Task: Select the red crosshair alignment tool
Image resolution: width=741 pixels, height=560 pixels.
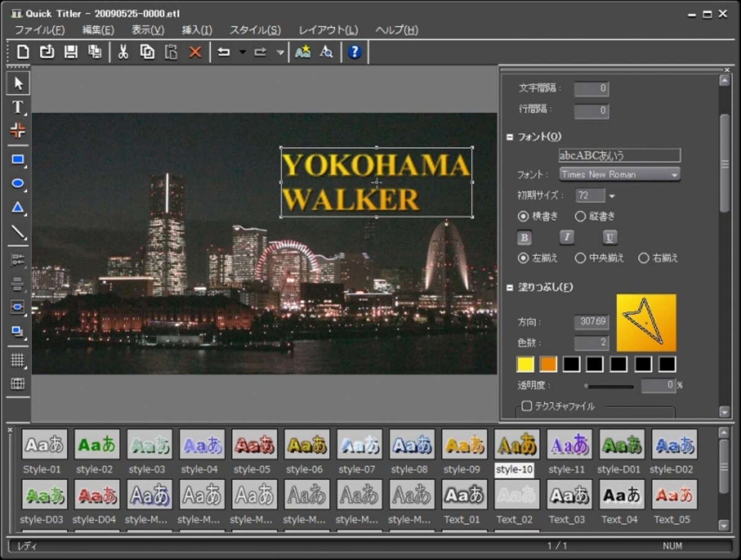Action: point(18,130)
